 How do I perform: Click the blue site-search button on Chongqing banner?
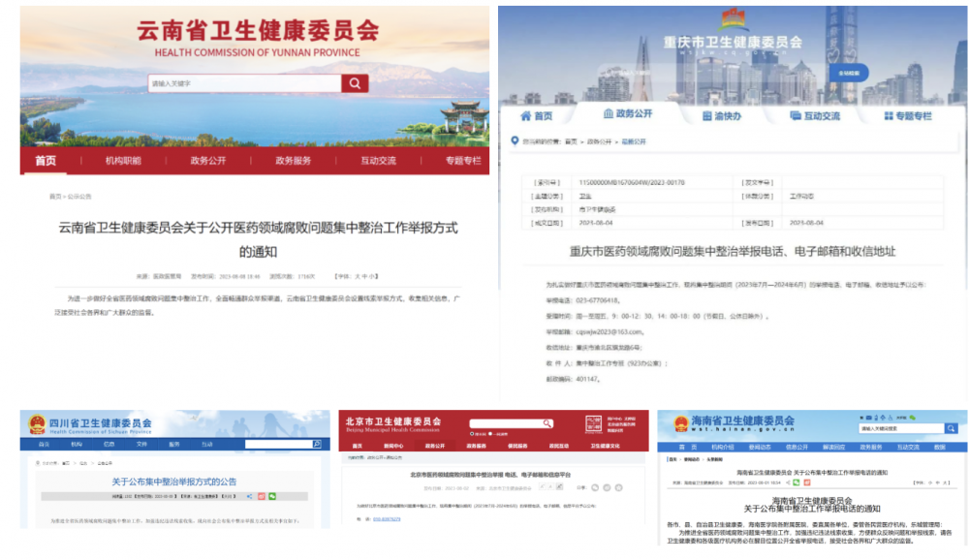[x=849, y=73]
